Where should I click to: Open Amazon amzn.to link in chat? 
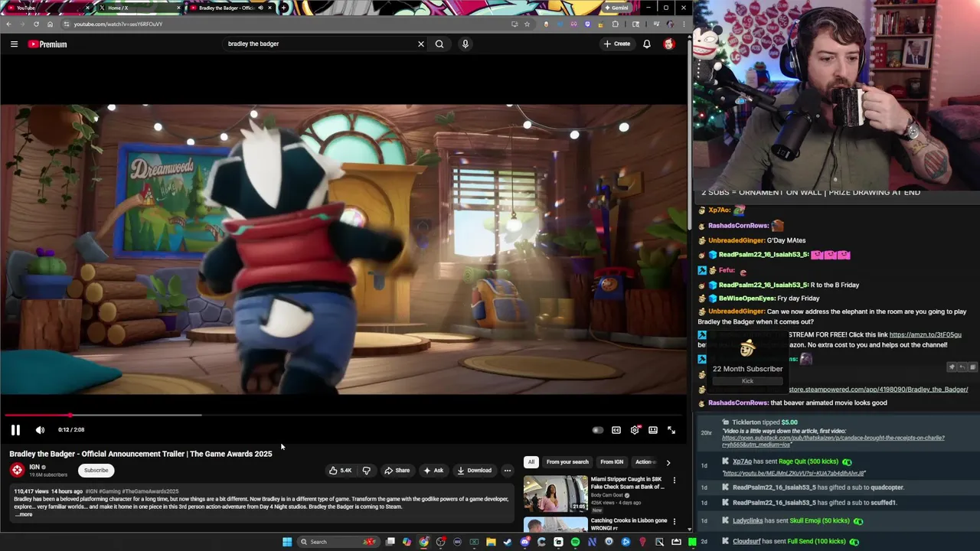925,334
